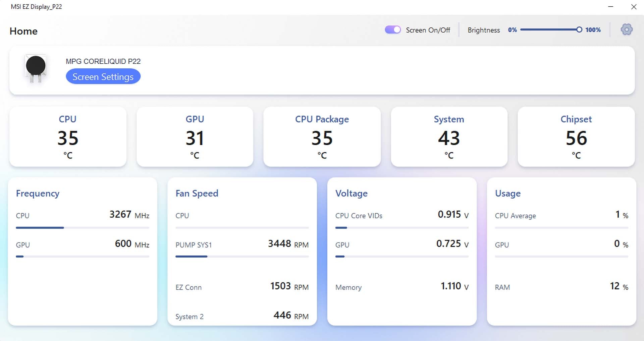Click the Usage panel title
The height and width of the screenshot is (341, 644).
pos(508,194)
